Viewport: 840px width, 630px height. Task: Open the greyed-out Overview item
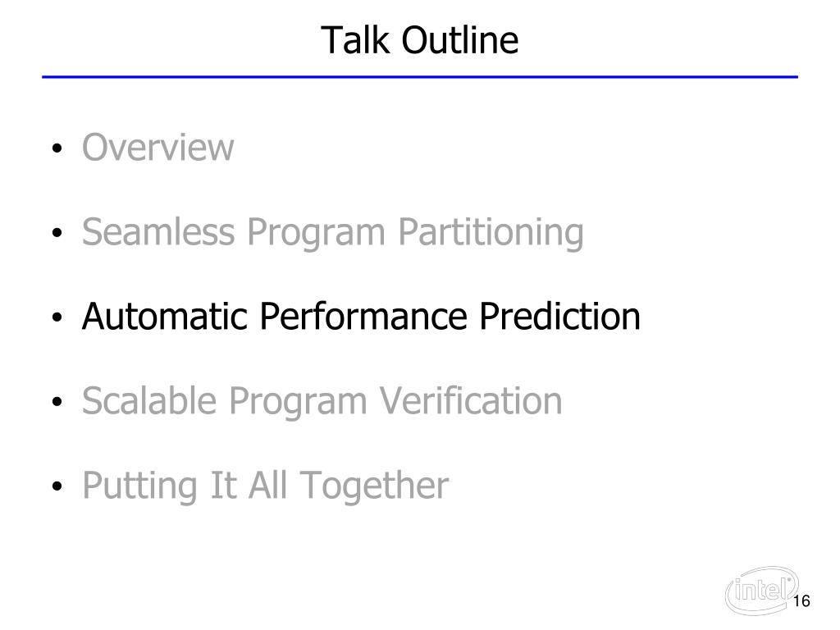click(158, 147)
